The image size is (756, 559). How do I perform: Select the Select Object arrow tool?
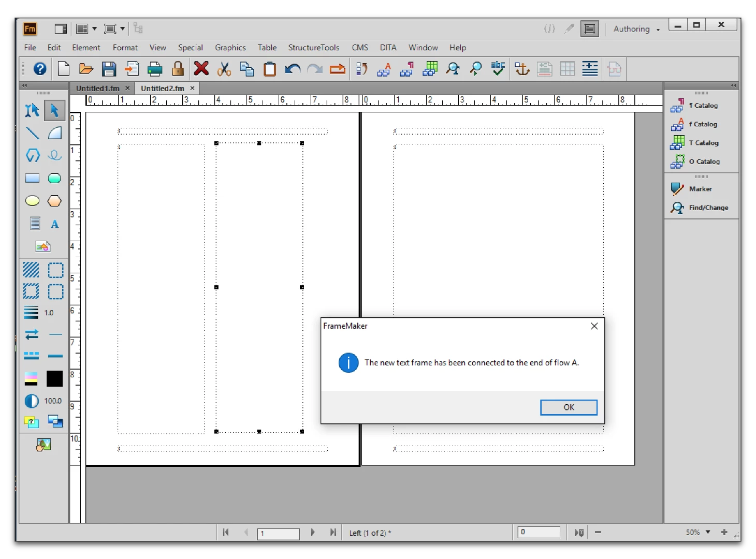pyautogui.click(x=54, y=110)
